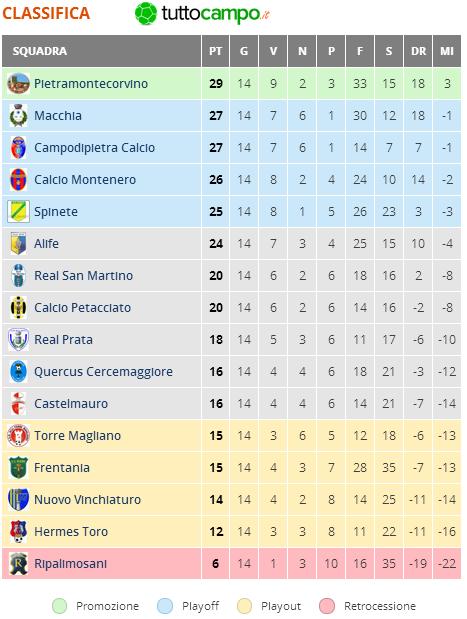Viewport: 467px width, 619px height.
Task: Click the Quercus Cercemaggiore blue crest
Action: (x=18, y=371)
